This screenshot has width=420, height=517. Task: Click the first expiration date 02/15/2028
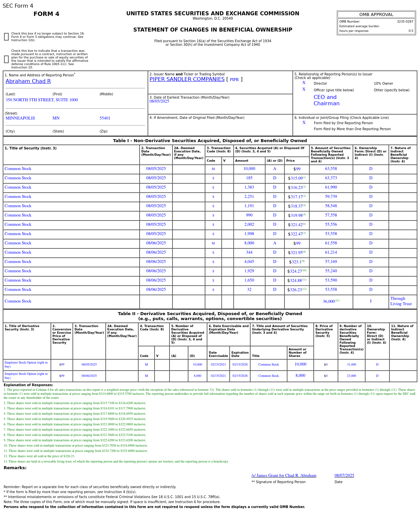[240, 365]
